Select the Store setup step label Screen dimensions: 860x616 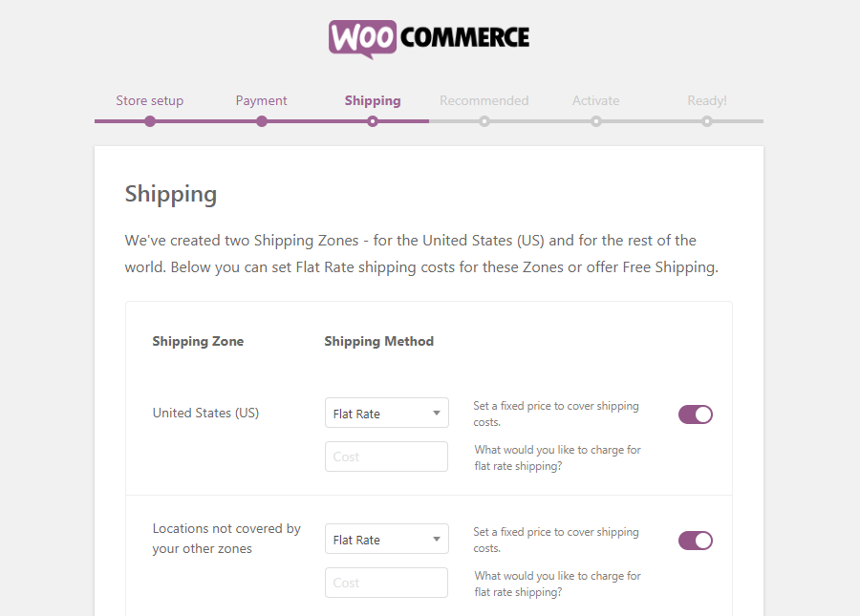149,99
